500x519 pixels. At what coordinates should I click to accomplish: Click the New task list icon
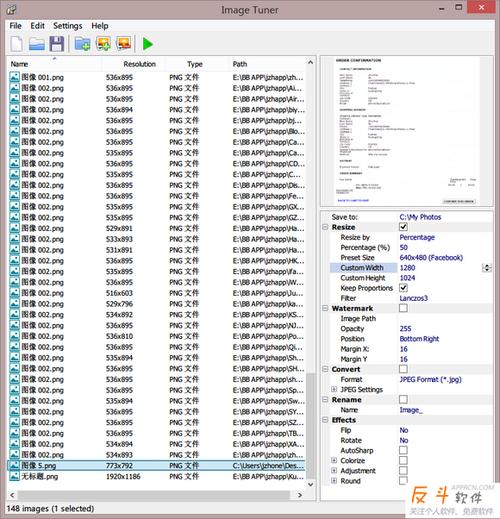pos(17,44)
